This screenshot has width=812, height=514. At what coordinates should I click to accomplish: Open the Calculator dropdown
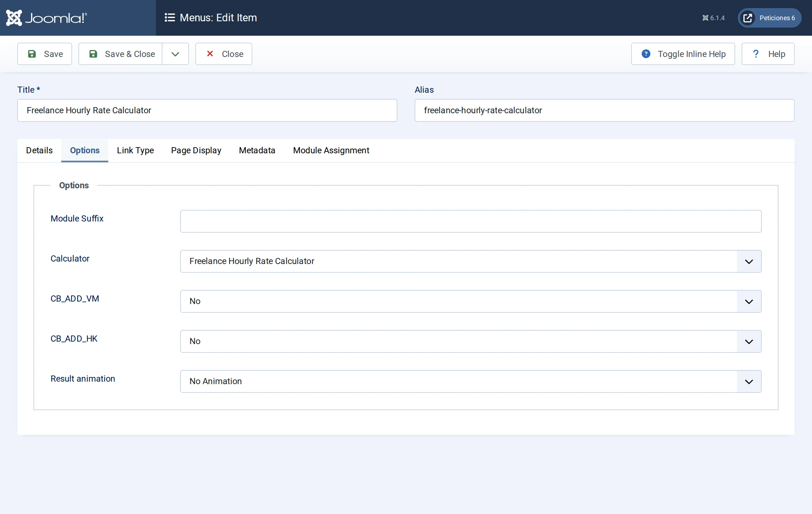(x=471, y=261)
